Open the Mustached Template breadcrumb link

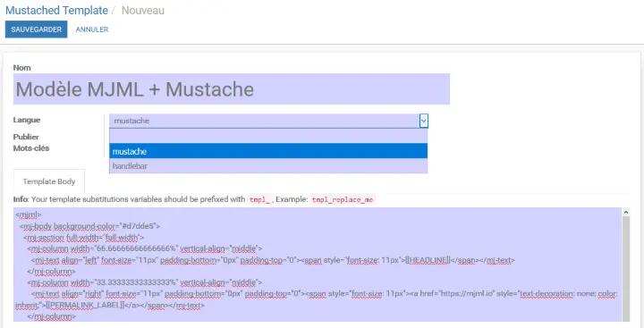(x=56, y=10)
